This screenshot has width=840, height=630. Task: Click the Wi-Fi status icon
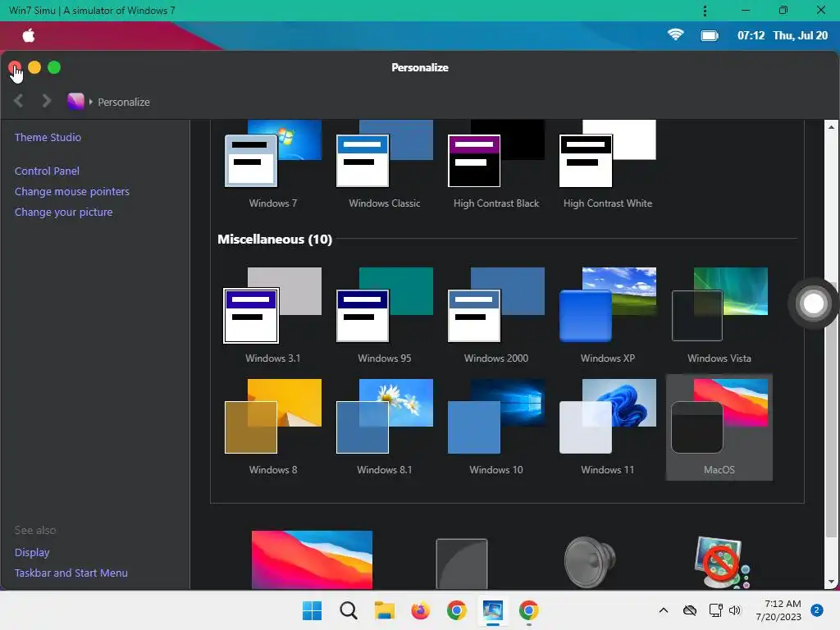pyautogui.click(x=676, y=35)
